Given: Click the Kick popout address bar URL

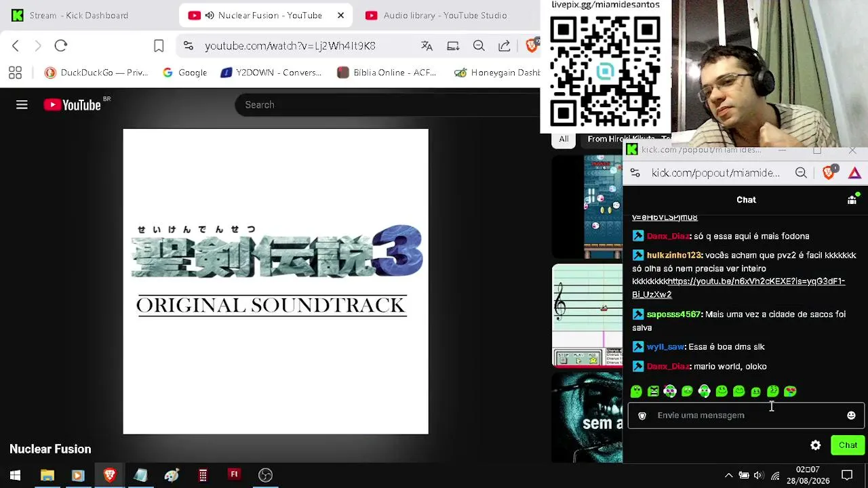Looking at the screenshot, I should click(715, 173).
